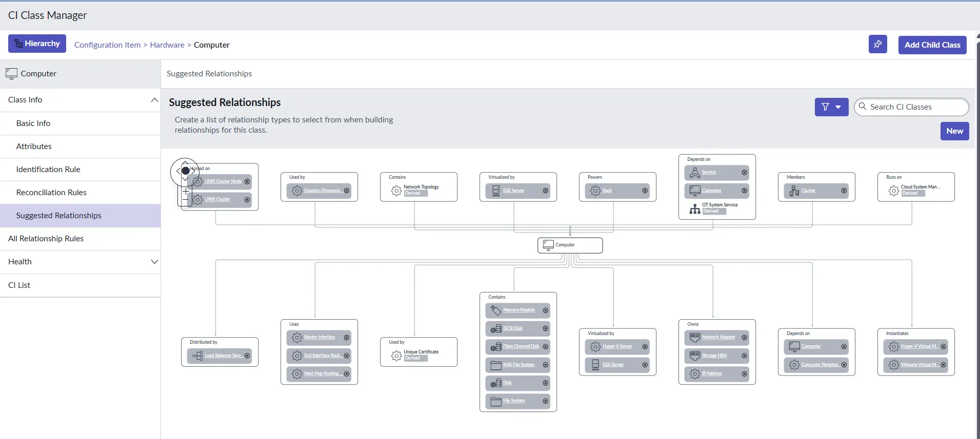Remove the Service relationship
This screenshot has height=439, width=980.
[x=745, y=173]
